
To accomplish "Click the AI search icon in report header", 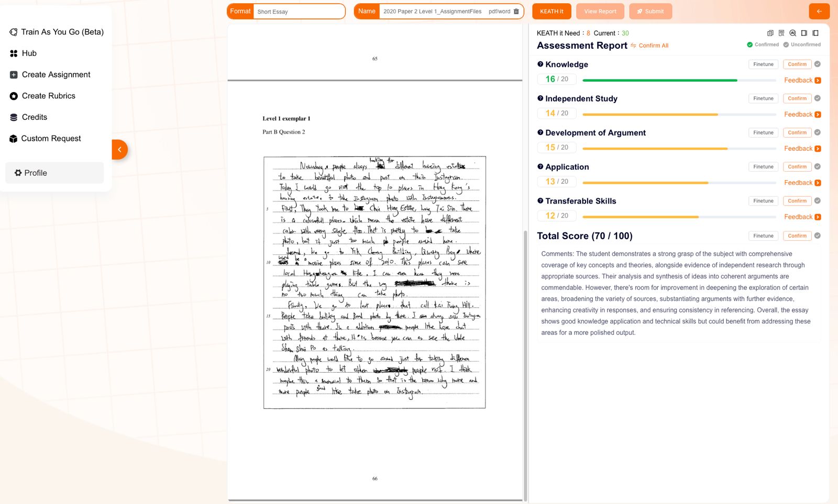I will (x=792, y=33).
